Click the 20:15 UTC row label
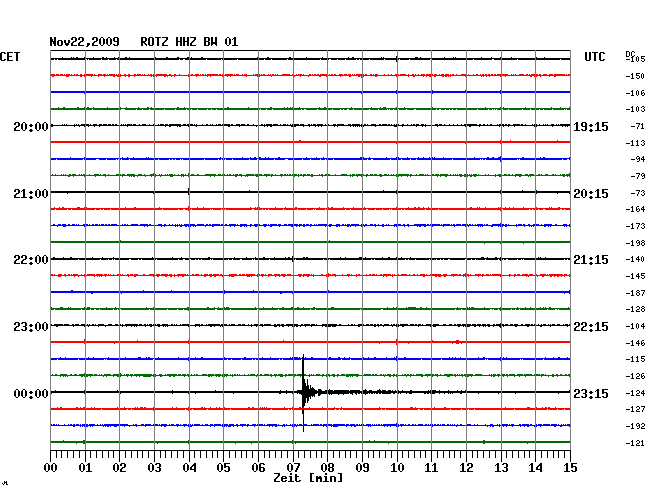The image size is (650, 494). click(591, 194)
